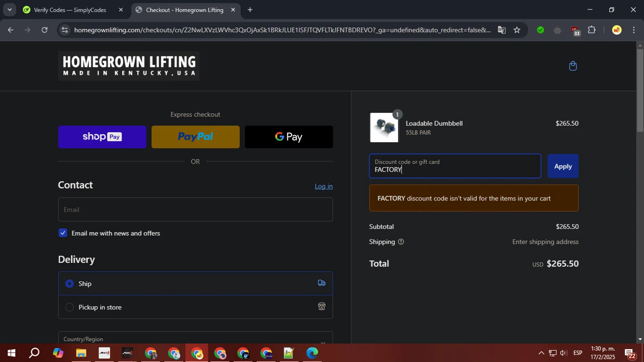The height and width of the screenshot is (362, 644).
Task: Click the shipping info question mark icon
Action: (401, 242)
